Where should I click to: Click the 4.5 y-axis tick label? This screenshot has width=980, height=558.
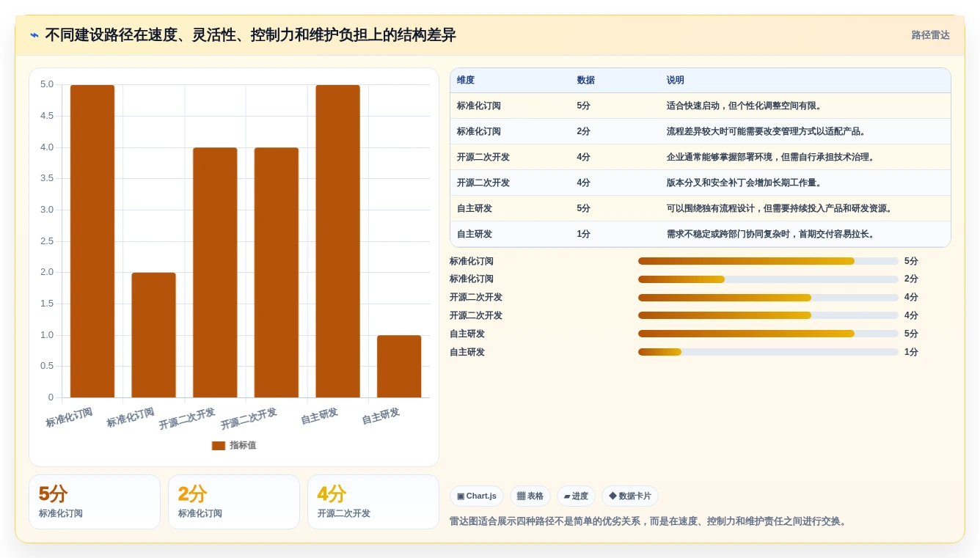point(47,116)
